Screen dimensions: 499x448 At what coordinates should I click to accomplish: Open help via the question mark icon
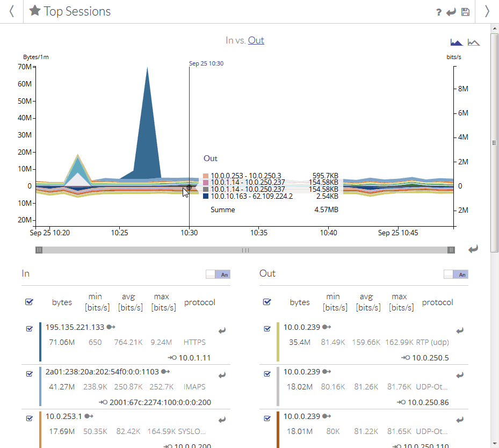click(439, 12)
